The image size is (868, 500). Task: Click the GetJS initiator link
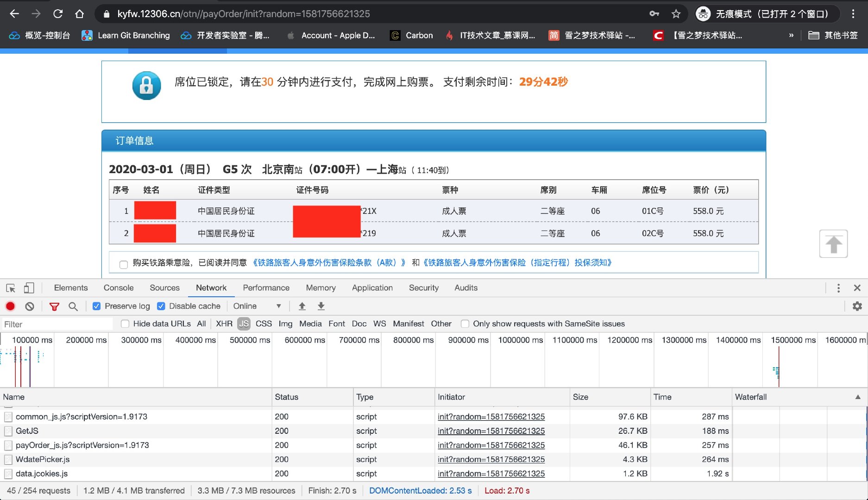491,431
